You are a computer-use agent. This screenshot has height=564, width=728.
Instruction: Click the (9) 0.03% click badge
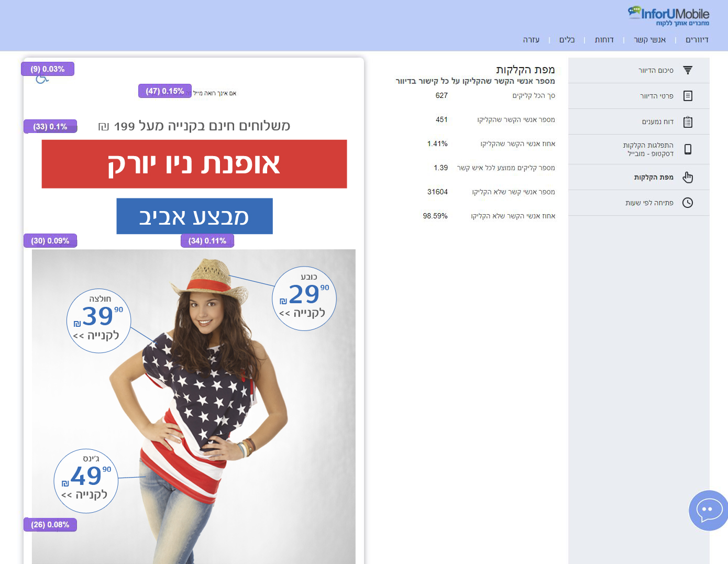[x=48, y=69]
